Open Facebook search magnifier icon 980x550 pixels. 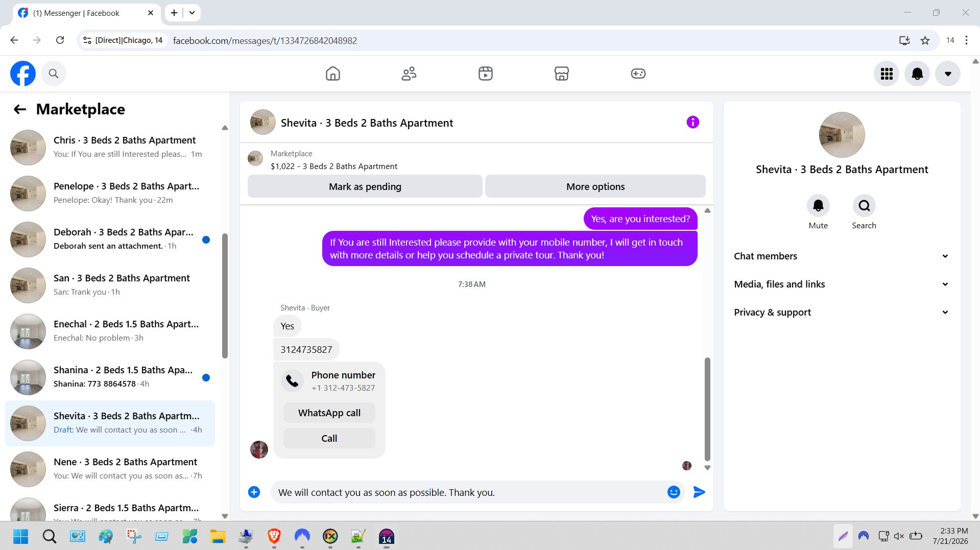coord(54,74)
